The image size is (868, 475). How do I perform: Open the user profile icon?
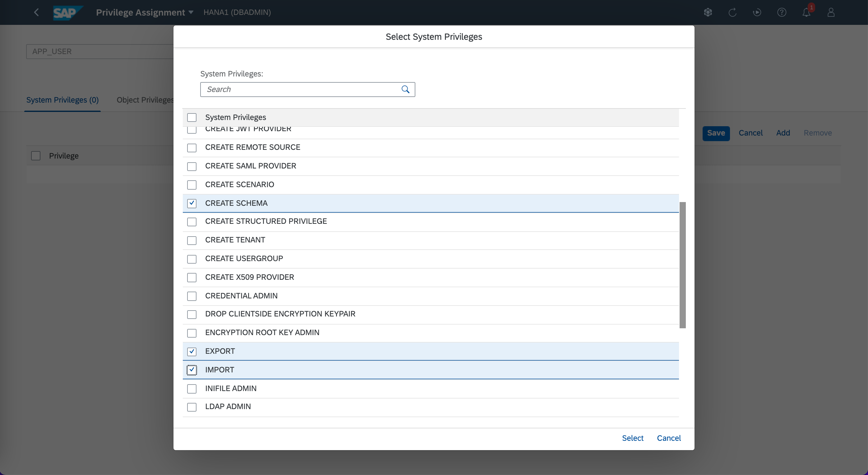click(831, 12)
